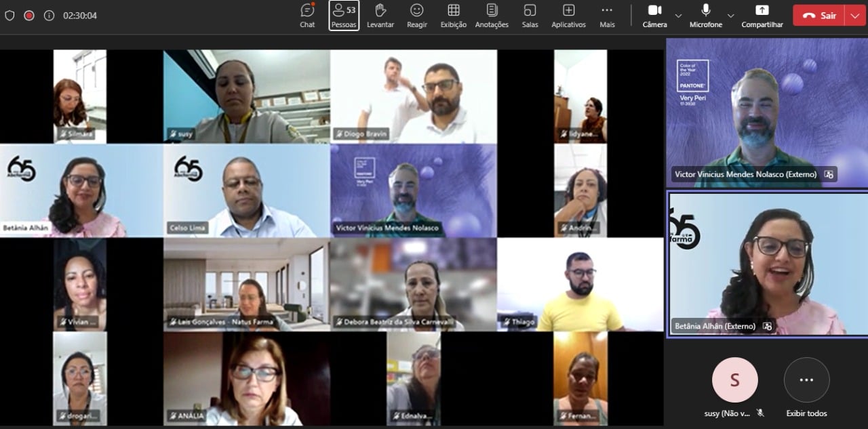Open the Mais more options menu
This screenshot has height=429, width=868.
pos(607,16)
